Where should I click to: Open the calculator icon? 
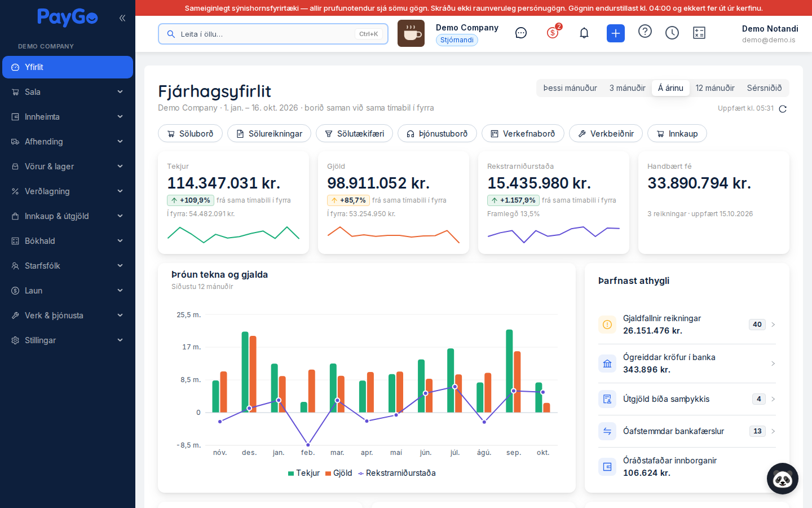click(699, 33)
